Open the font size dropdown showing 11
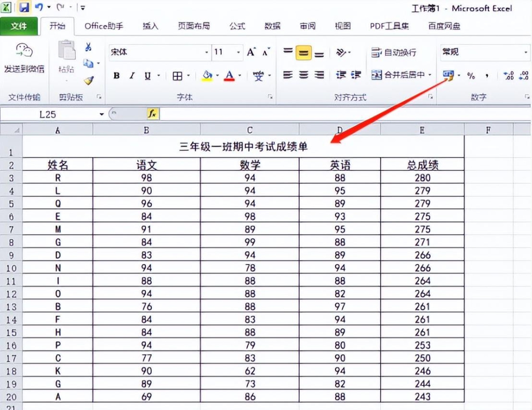 pos(238,52)
